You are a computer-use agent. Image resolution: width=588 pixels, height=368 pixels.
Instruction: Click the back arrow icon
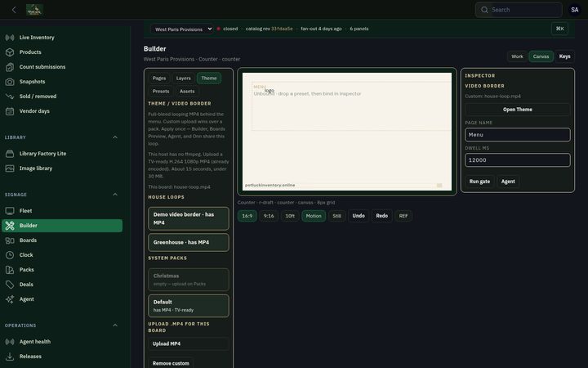(14, 10)
